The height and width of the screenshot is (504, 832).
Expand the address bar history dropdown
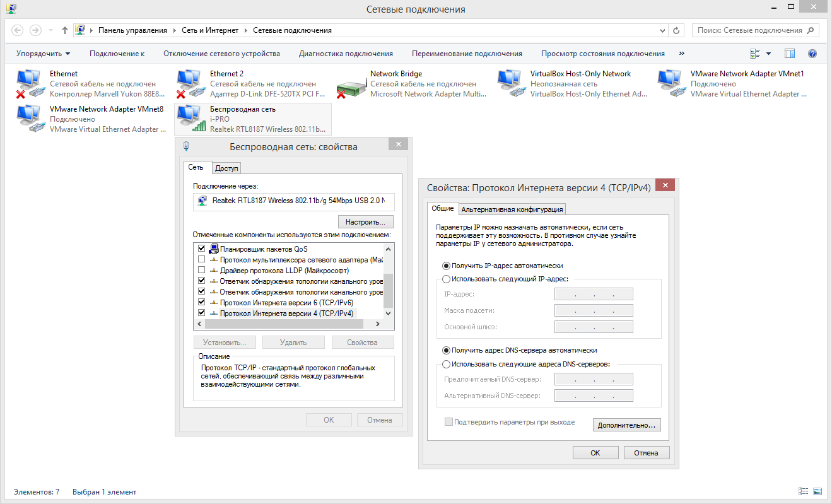pos(662,30)
